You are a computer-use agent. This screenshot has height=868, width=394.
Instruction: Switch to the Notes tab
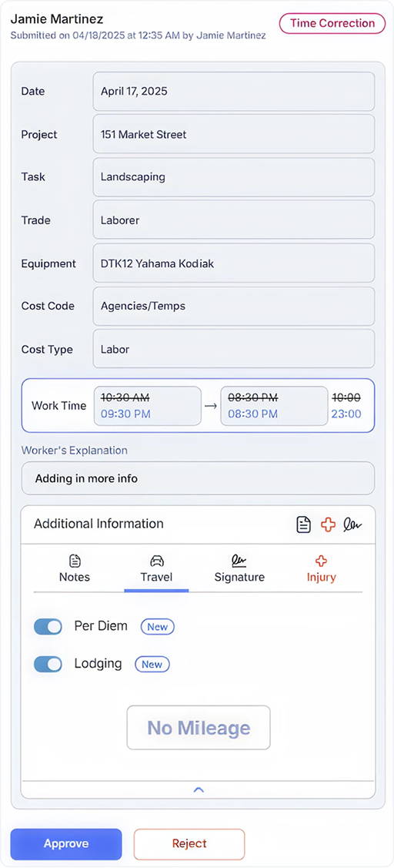coord(75,570)
